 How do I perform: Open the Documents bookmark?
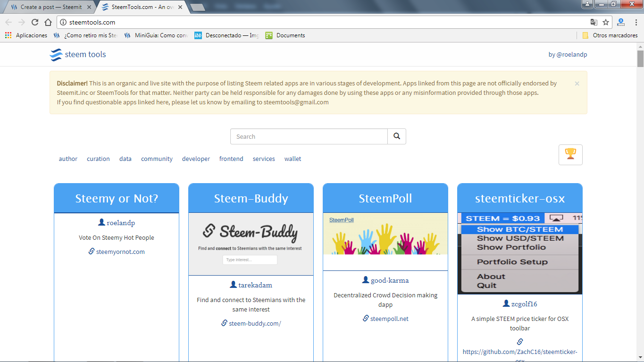pos(285,35)
